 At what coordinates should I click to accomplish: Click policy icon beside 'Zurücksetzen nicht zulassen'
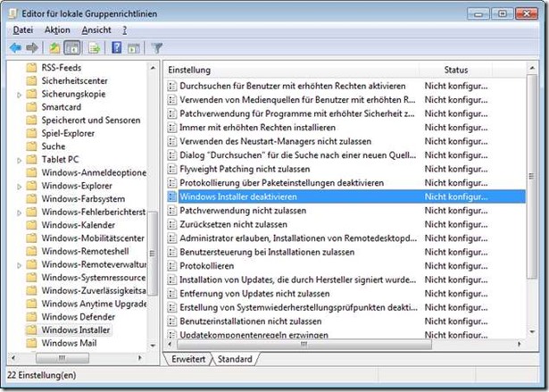[171, 224]
